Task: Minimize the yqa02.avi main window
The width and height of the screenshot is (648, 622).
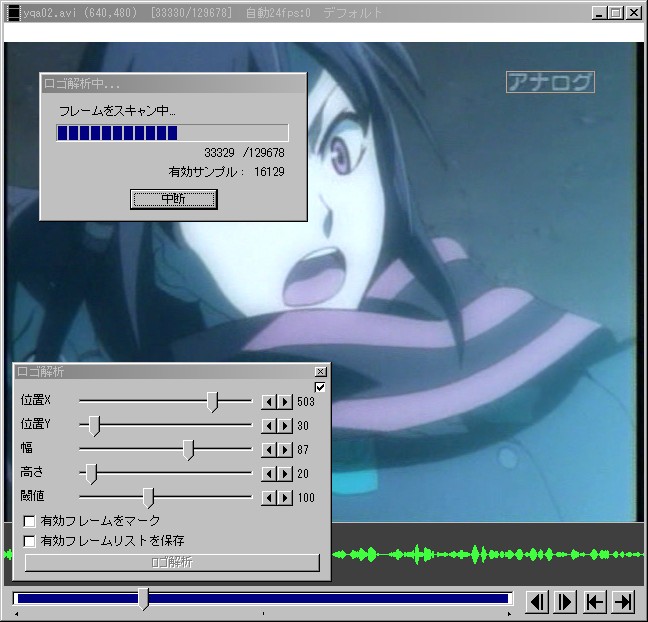Action: pyautogui.click(x=600, y=13)
